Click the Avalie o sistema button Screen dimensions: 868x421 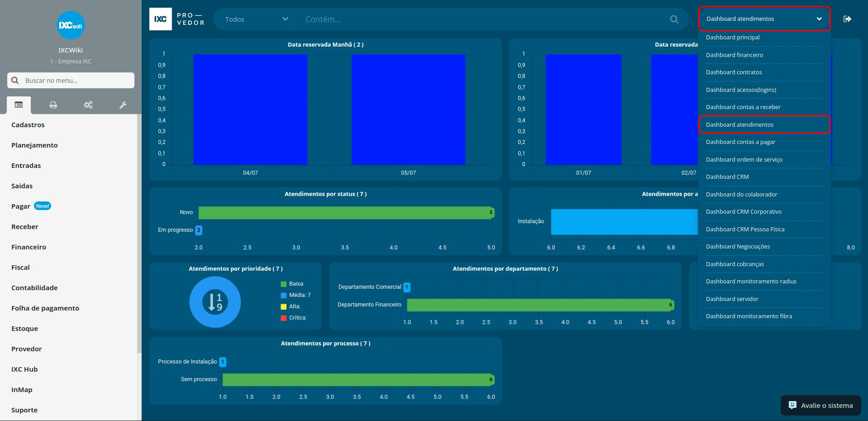coord(821,405)
